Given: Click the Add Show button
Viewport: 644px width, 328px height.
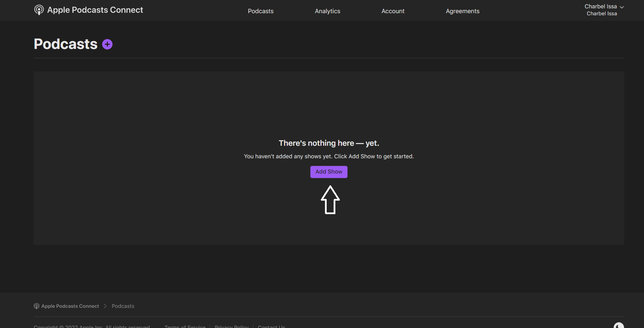Looking at the screenshot, I should click(x=329, y=172).
